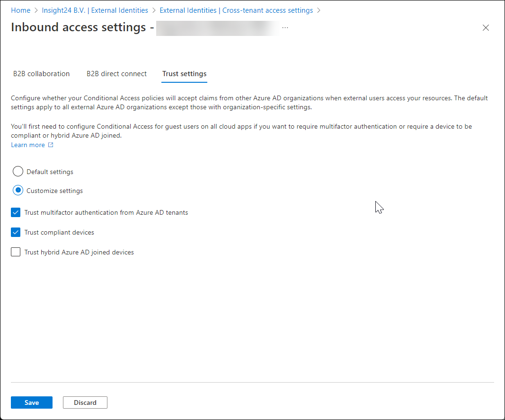
Task: Select the Default settings radio button
Action: [x=18, y=171]
